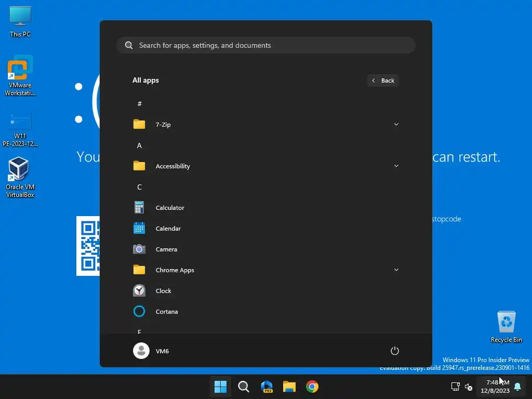The height and width of the screenshot is (399, 532).
Task: Open the notification bell icon
Action: click(x=518, y=387)
